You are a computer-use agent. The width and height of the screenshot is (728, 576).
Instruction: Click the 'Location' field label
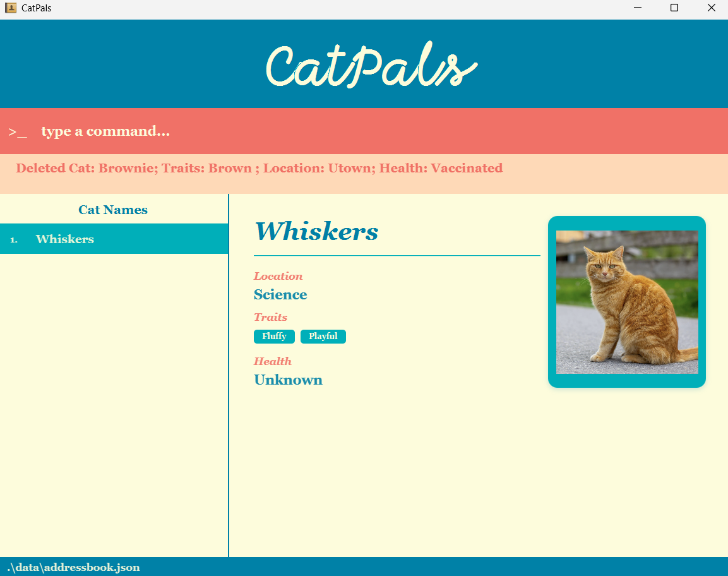click(278, 276)
